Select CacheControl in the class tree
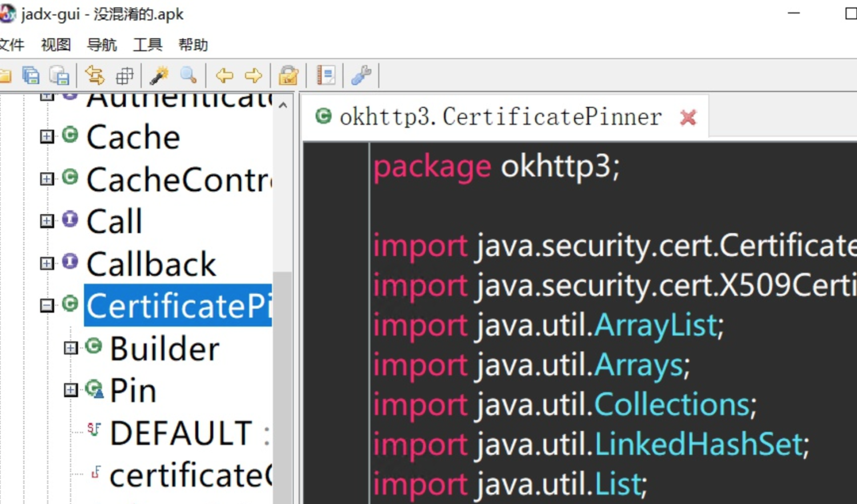 [x=179, y=179]
